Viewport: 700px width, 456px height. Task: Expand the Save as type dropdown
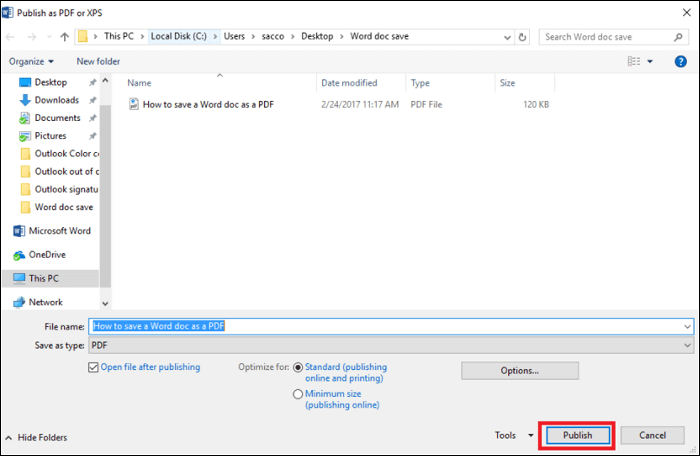coord(686,345)
